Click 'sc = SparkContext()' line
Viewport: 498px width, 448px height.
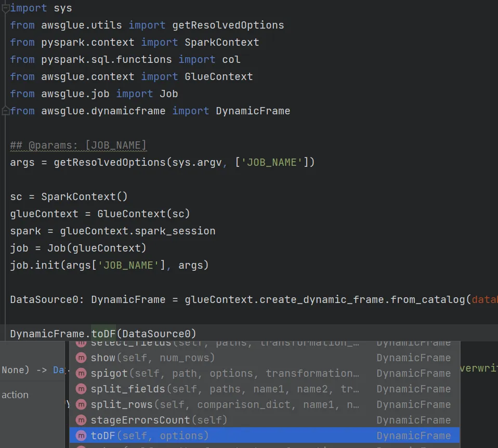pyautogui.click(x=69, y=196)
